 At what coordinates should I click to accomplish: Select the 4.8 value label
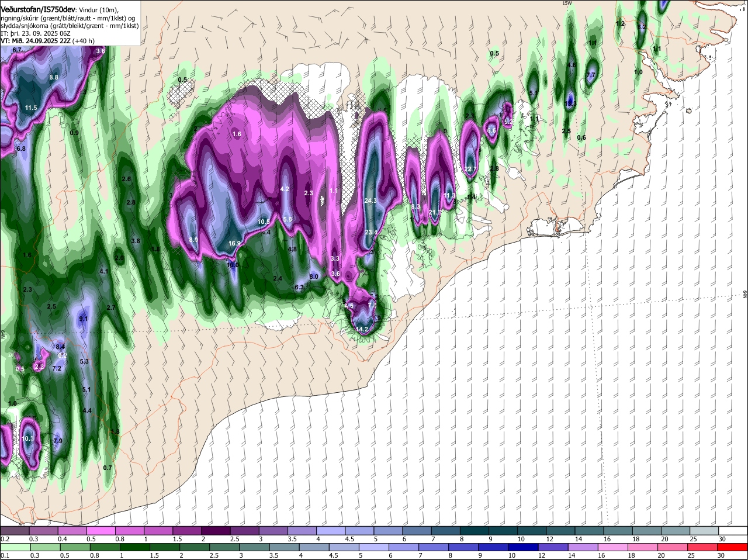point(293,249)
